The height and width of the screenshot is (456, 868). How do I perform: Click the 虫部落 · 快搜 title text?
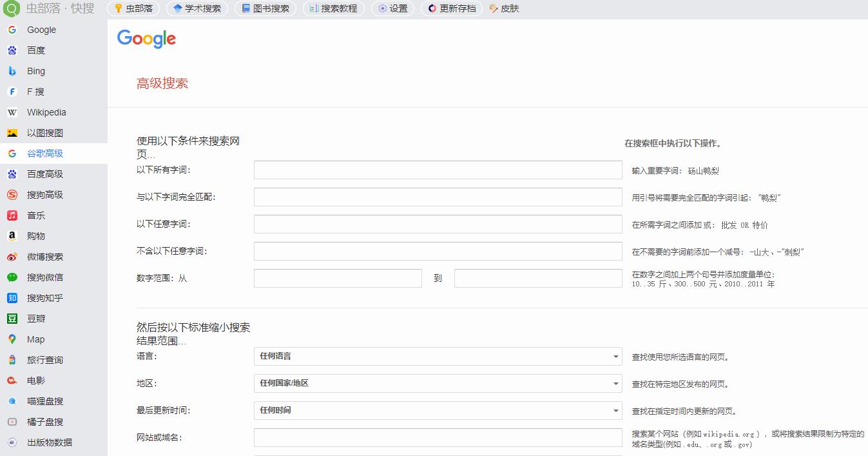(x=60, y=9)
